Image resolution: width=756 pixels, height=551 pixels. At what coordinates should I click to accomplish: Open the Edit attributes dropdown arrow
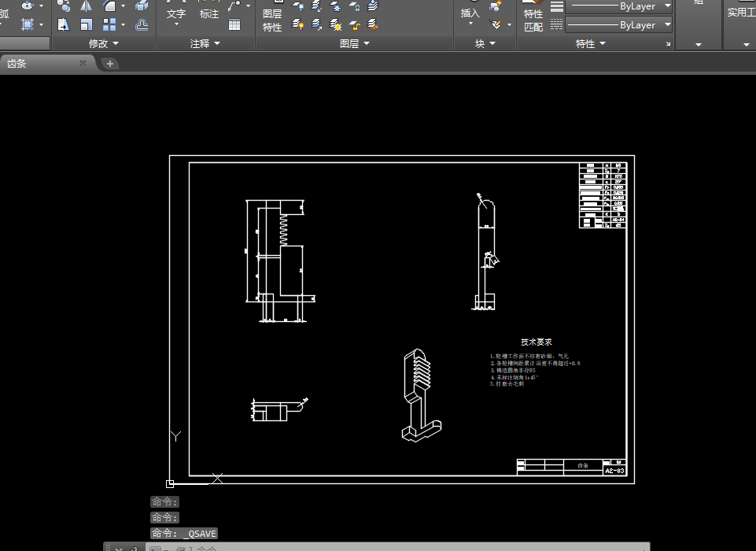pyautogui.click(x=509, y=24)
